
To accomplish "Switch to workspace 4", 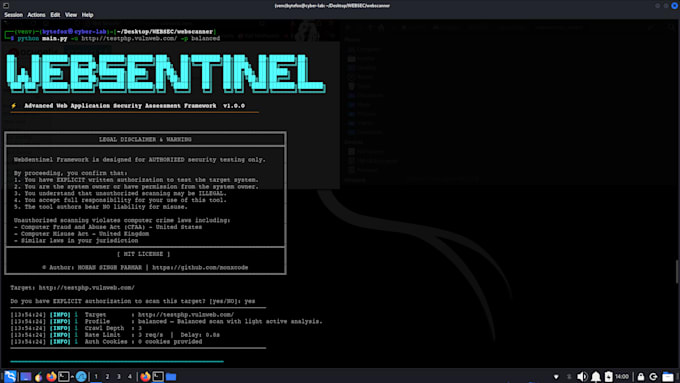I will coord(130,376).
